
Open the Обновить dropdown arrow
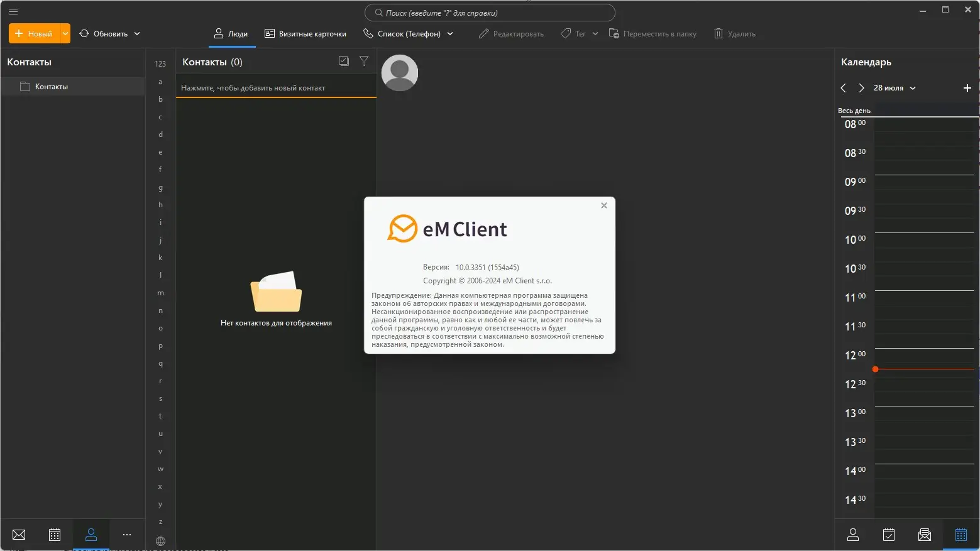(137, 34)
